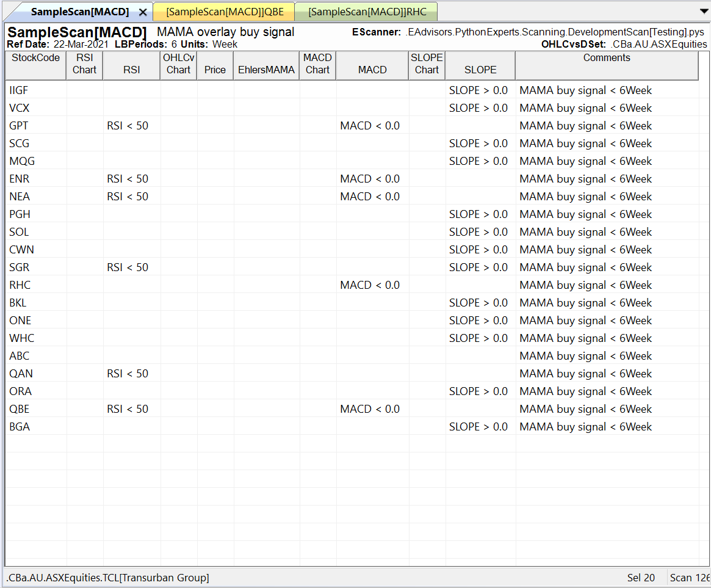Click the OHLCvsDSet value .CBa.AU.ASXEquities

[659, 45]
